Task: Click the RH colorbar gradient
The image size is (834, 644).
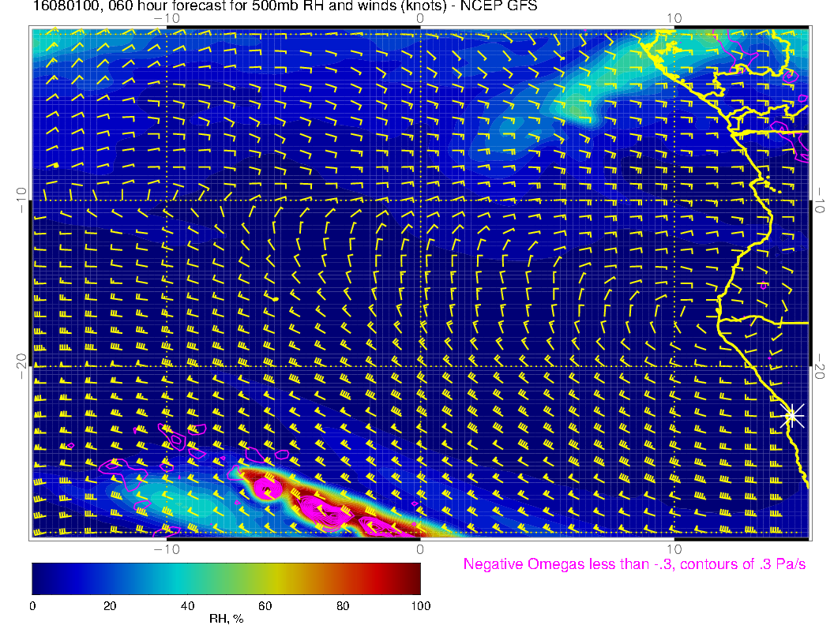Action: click(226, 578)
